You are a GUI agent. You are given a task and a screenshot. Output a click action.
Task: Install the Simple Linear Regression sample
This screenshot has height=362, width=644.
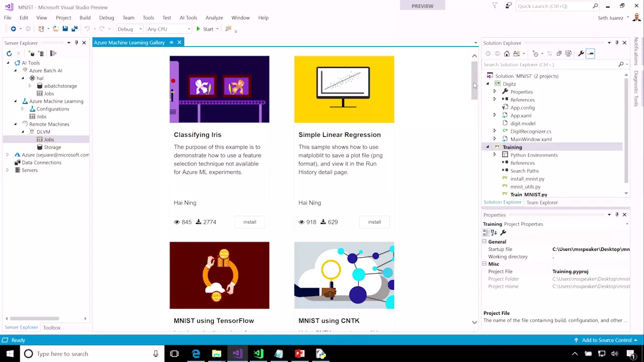[374, 222]
